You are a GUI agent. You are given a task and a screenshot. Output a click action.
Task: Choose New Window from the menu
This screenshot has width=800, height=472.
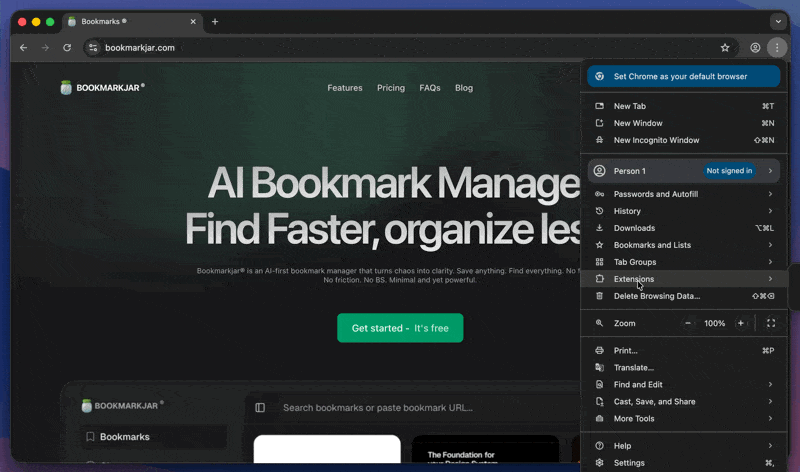(x=683, y=123)
